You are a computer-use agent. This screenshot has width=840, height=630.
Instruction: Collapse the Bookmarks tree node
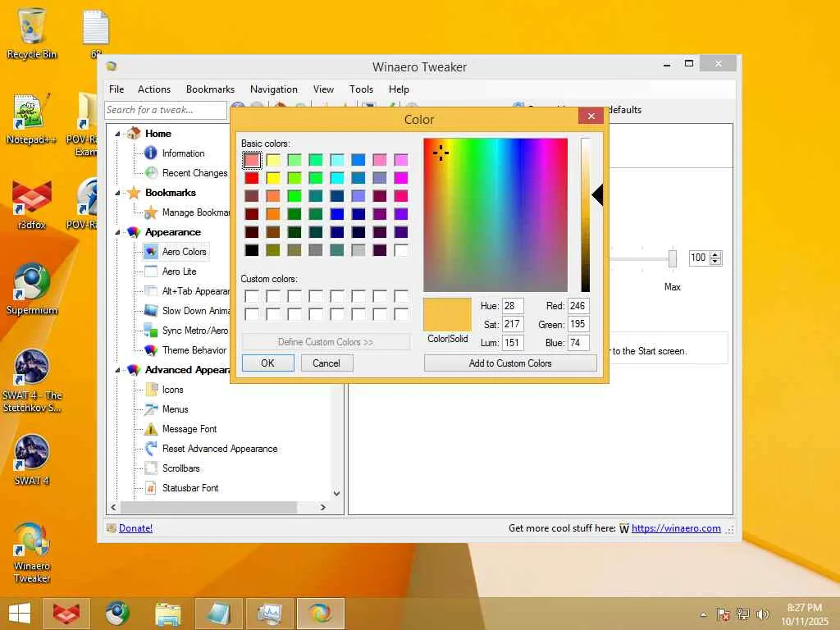117,193
